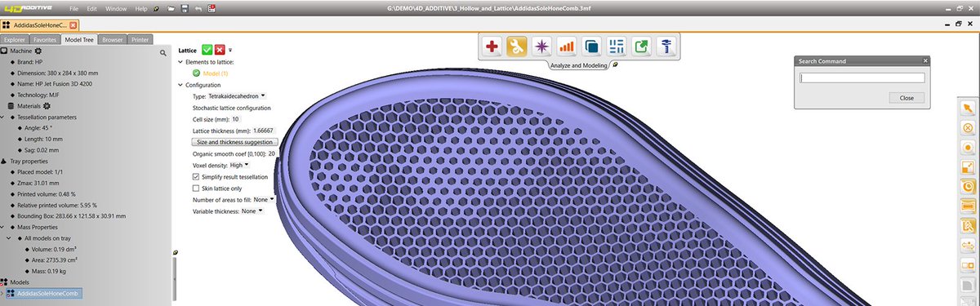Image resolution: width=980 pixels, height=306 pixels.
Task: Click the concentric circle tool in right toolbar
Action: [968, 186]
